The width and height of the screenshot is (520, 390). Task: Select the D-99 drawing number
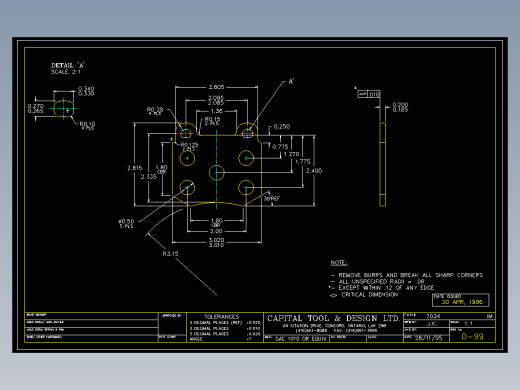(x=472, y=336)
